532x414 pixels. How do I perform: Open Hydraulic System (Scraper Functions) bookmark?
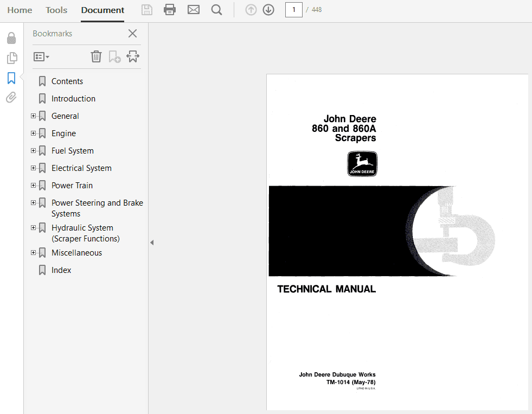click(x=86, y=233)
